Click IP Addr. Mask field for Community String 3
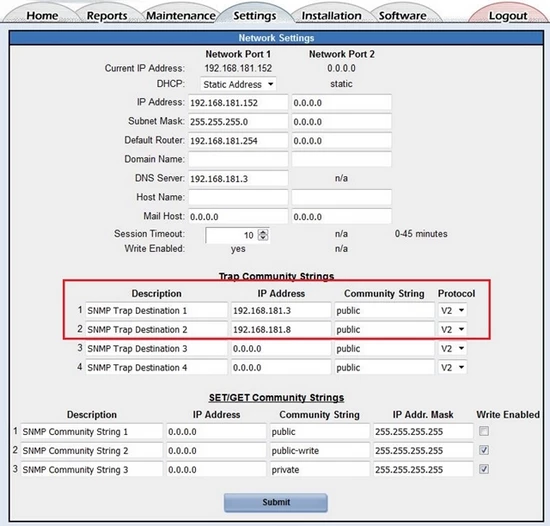550x526 pixels. coord(423,469)
